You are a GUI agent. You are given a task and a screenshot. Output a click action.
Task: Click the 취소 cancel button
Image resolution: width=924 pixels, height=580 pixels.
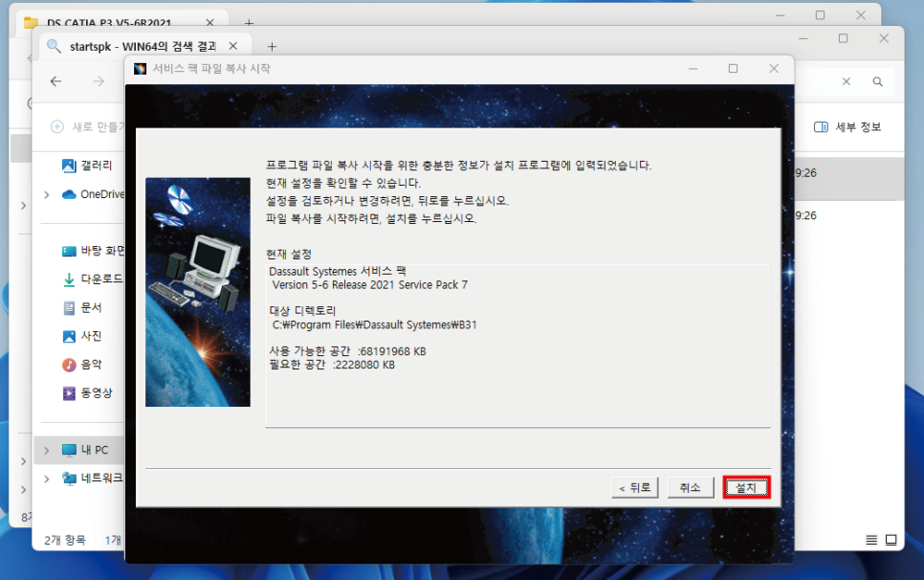click(x=690, y=487)
